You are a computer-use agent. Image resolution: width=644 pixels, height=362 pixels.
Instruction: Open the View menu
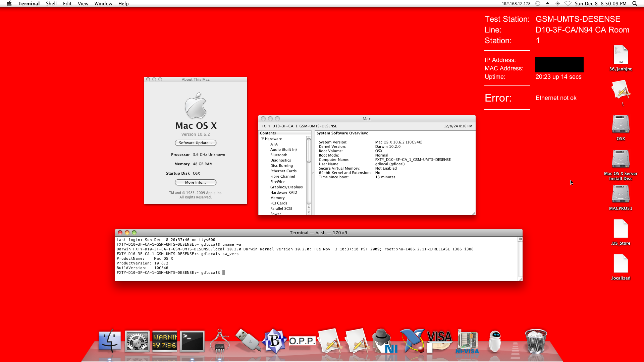(83, 4)
